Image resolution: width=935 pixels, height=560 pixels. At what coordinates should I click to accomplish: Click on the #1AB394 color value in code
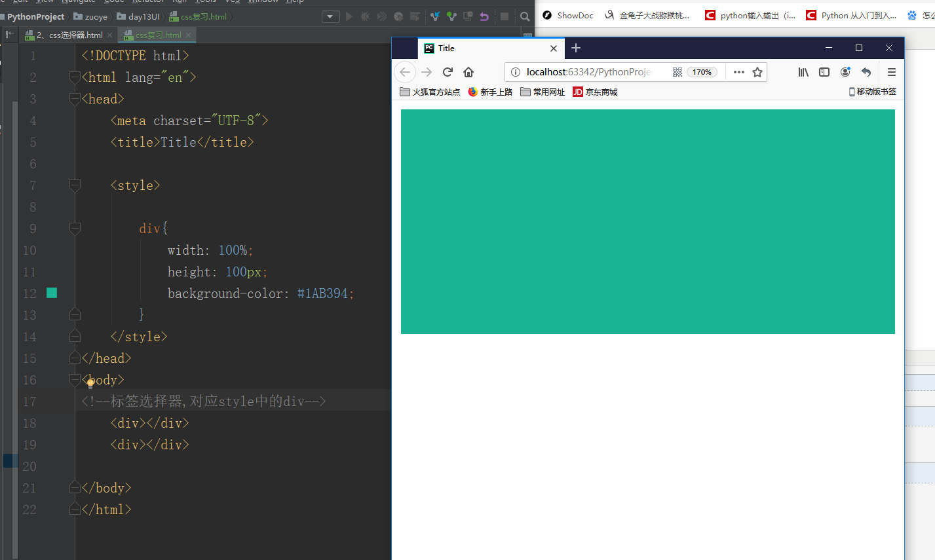point(322,293)
